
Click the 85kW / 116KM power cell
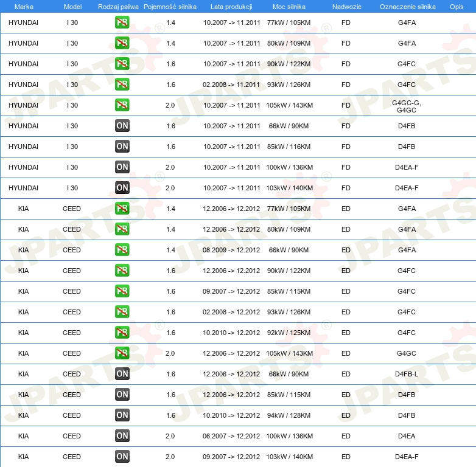(x=289, y=147)
